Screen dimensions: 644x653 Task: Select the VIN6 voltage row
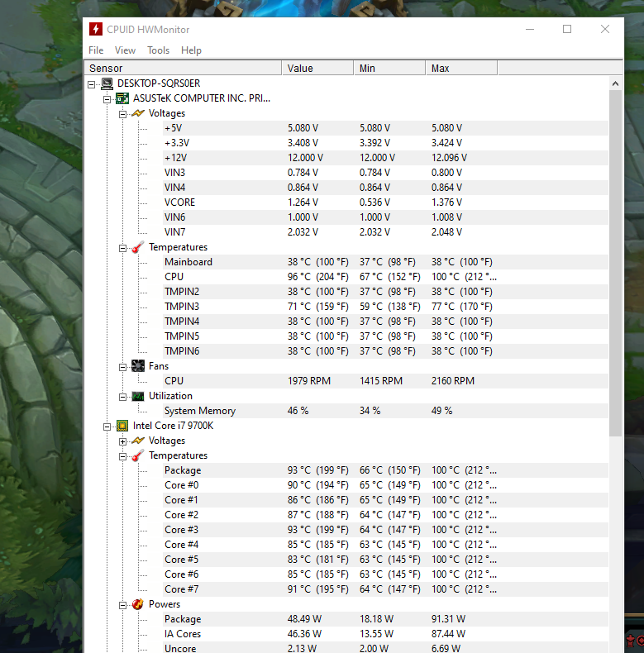point(385,217)
